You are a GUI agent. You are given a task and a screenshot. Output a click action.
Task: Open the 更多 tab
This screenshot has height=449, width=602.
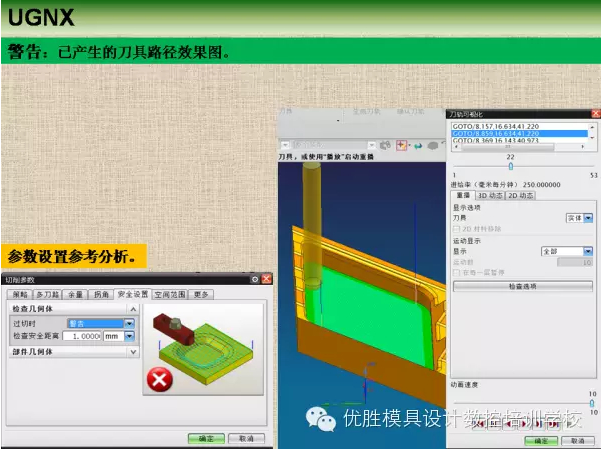click(x=201, y=295)
